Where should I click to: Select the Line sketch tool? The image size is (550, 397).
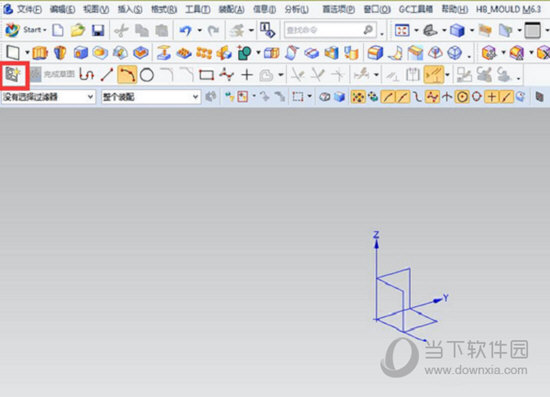[107, 74]
